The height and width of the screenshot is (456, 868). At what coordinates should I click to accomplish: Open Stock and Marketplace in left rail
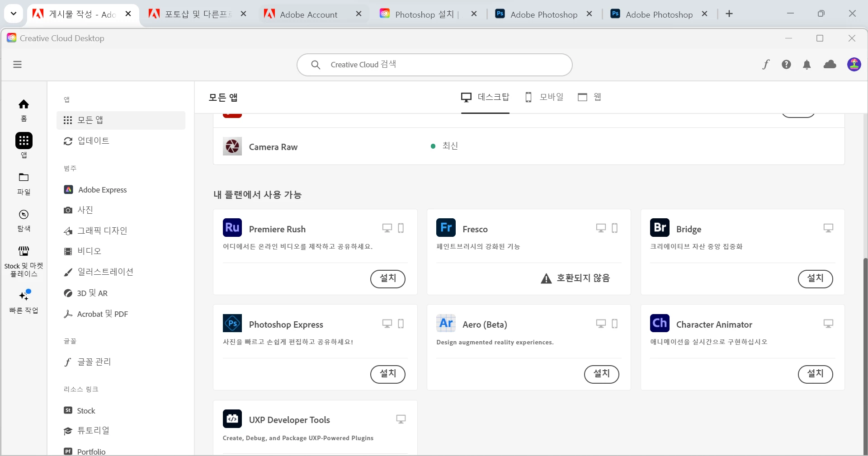(24, 261)
